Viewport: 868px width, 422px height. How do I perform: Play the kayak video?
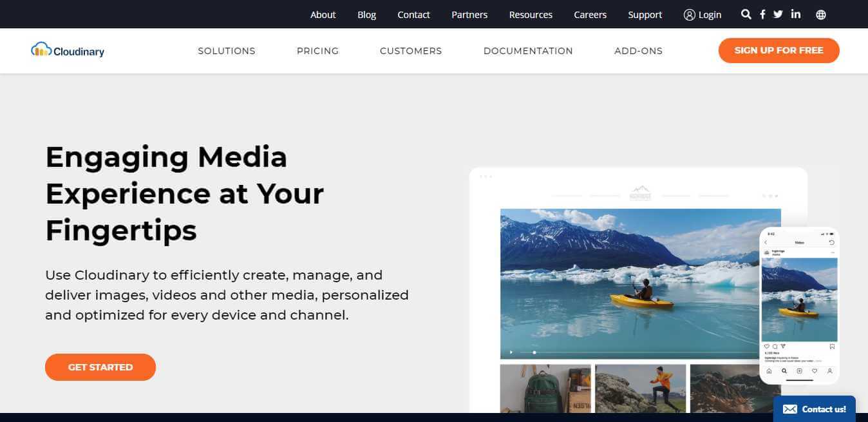tap(511, 352)
